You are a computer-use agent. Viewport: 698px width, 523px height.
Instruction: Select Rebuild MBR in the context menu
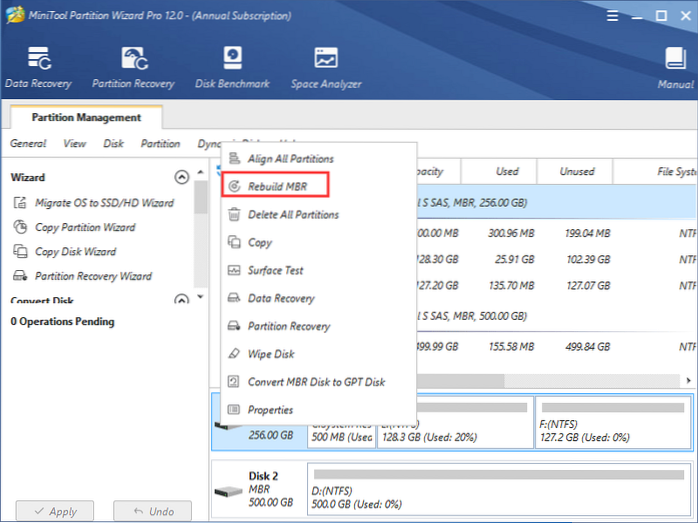pyautogui.click(x=277, y=186)
